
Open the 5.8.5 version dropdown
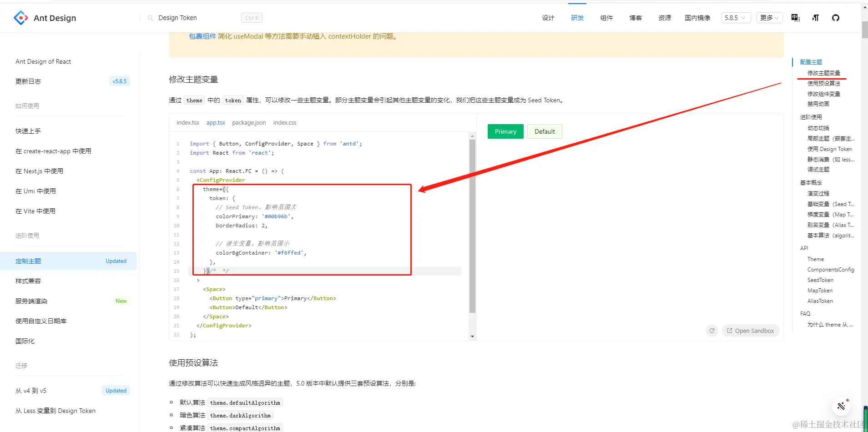[x=736, y=18]
